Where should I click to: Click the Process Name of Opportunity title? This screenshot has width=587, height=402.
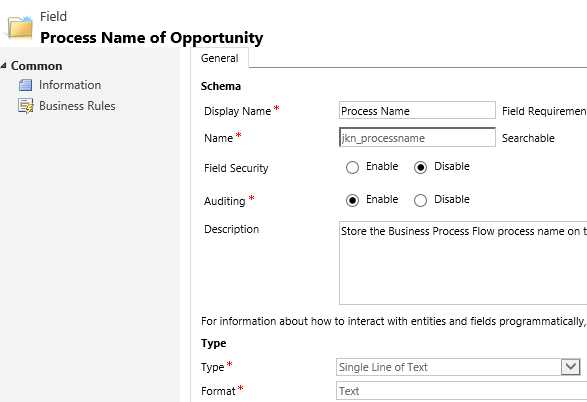point(152,38)
